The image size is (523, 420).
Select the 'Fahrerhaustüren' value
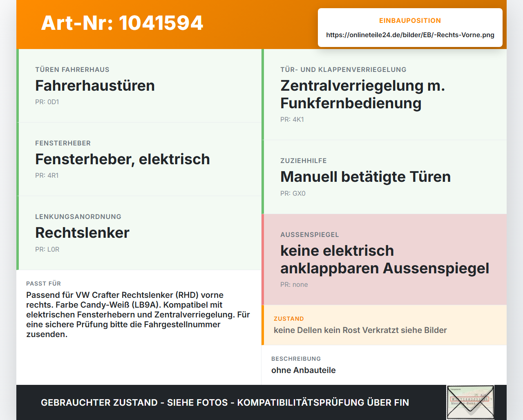point(95,85)
